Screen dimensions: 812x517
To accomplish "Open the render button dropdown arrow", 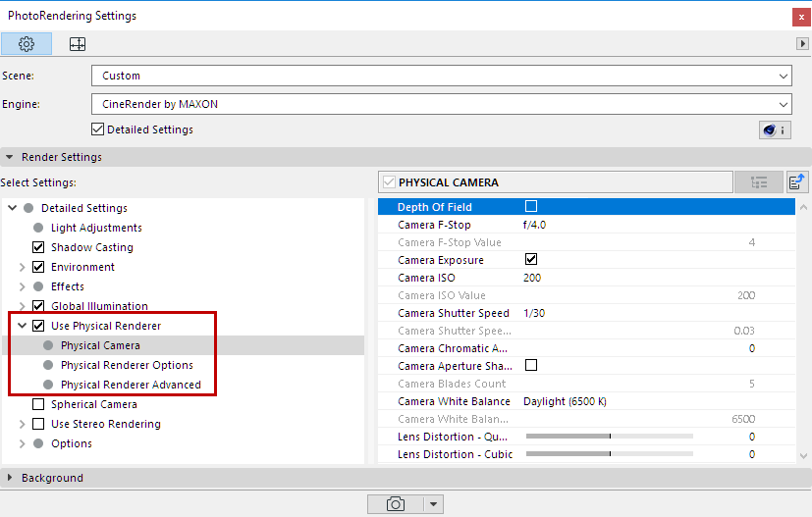I will 434,504.
